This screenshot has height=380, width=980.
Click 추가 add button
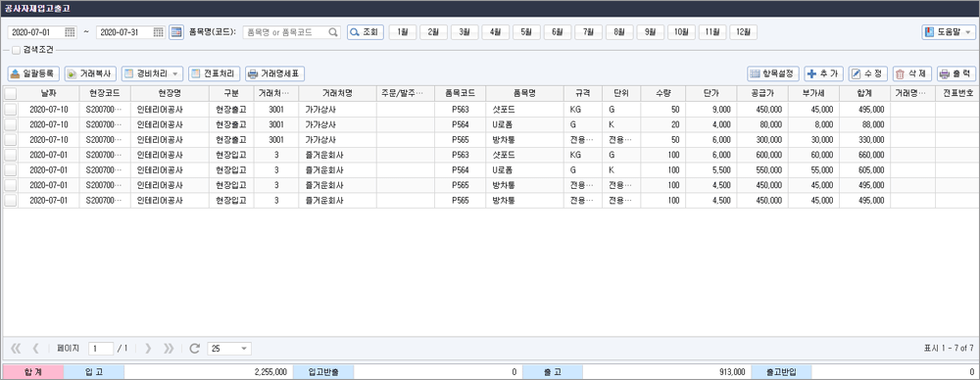coord(824,73)
